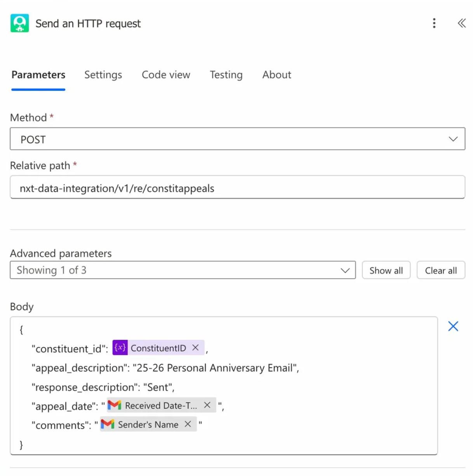This screenshot has height=476, width=473.
Task: Expand the Advanced parameters dropdown
Action: pos(183,270)
